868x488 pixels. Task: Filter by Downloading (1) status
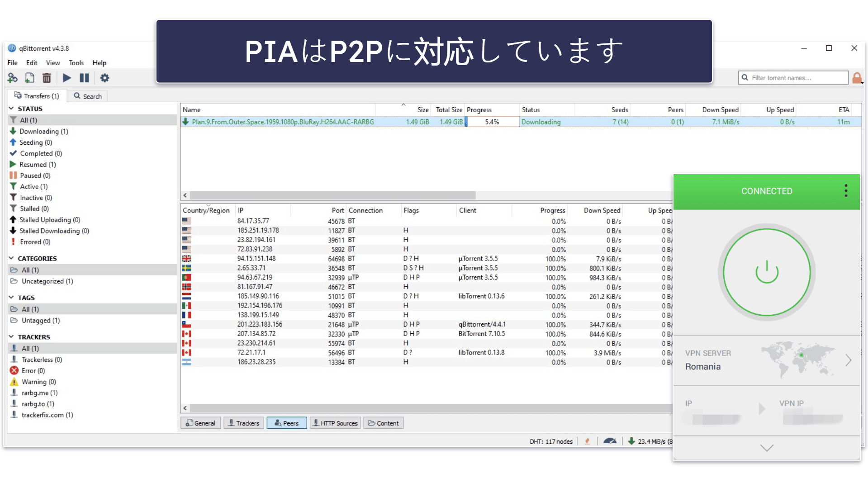pyautogui.click(x=43, y=131)
